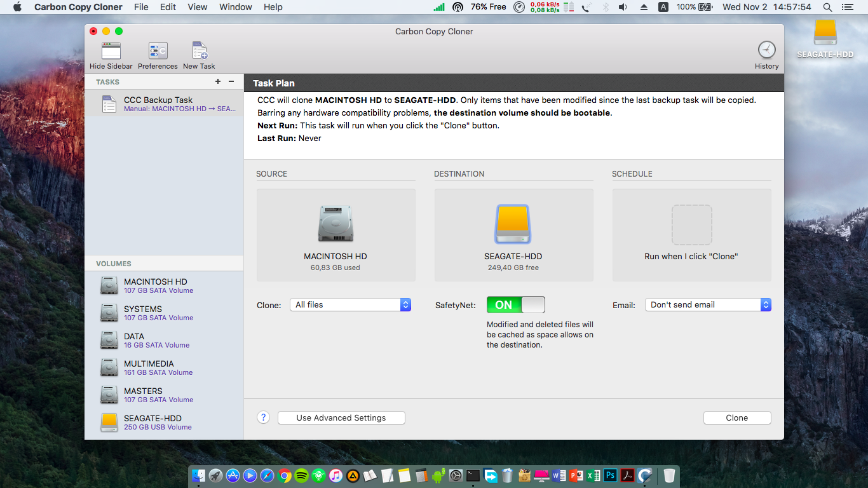Open the Email 'Don't send email' dropdown
868x488 pixels.
708,305
